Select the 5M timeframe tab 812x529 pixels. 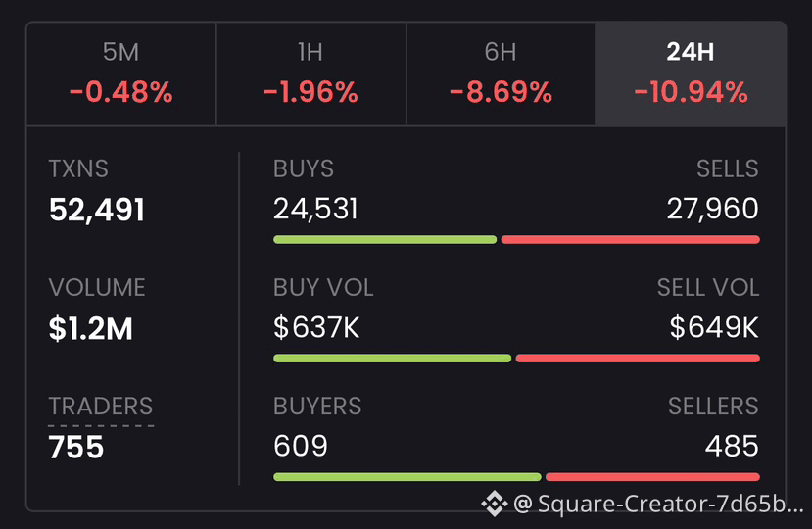121,73
